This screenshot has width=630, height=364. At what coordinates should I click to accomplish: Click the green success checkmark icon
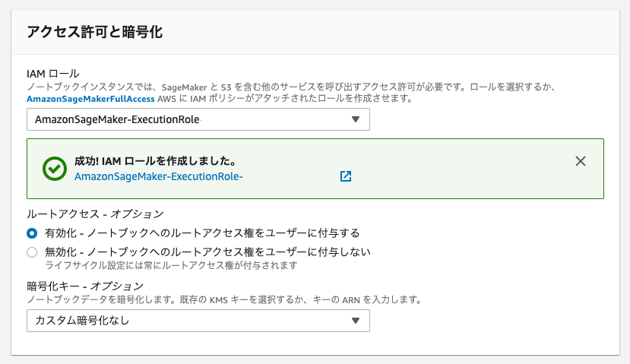point(55,169)
